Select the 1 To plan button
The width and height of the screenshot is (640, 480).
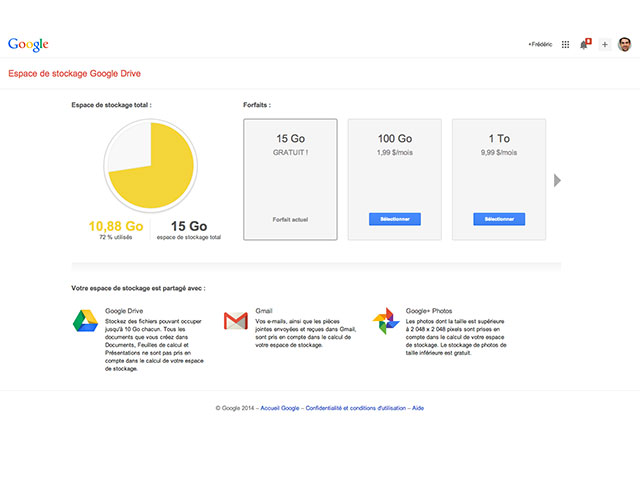[499, 219]
